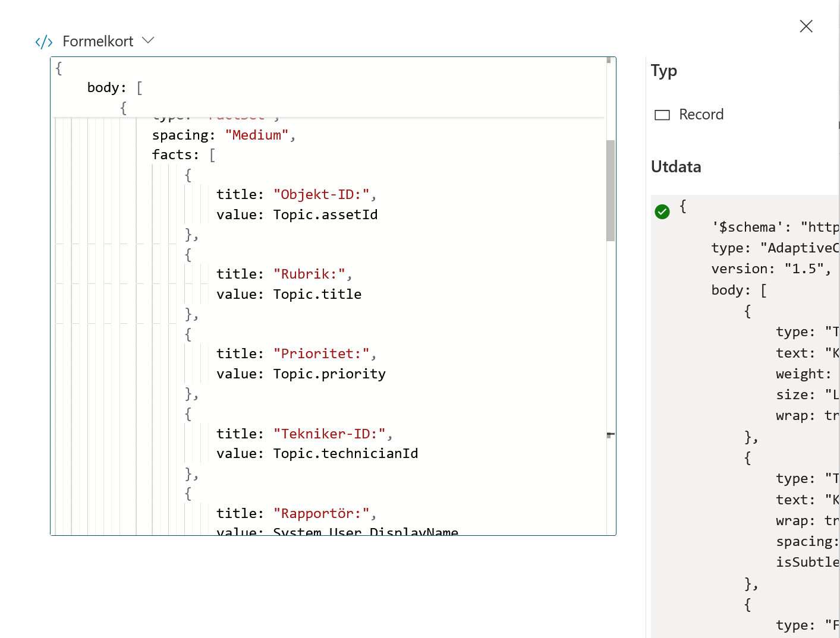Click the "Prioritet:" string in code
The height and width of the screenshot is (638, 840).
pyautogui.click(x=322, y=353)
